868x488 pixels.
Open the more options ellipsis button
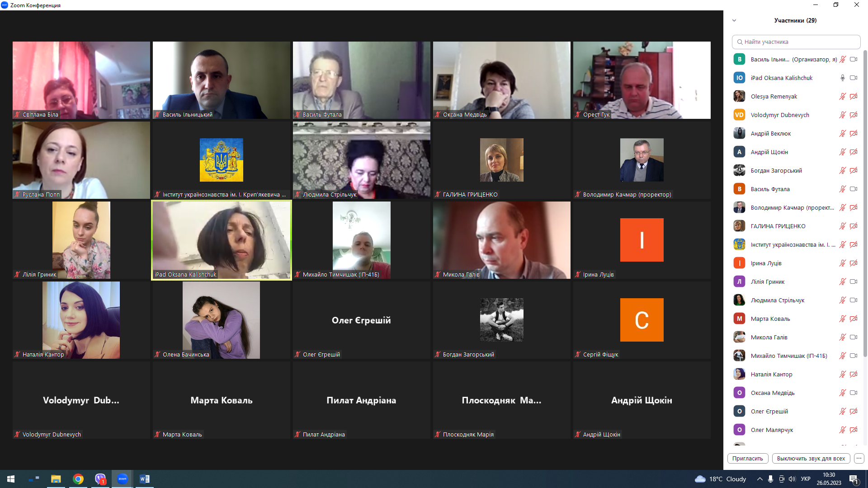click(859, 458)
